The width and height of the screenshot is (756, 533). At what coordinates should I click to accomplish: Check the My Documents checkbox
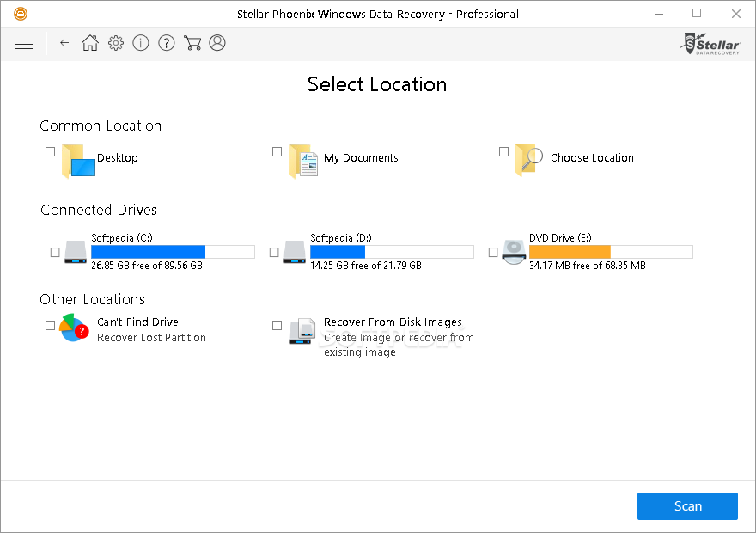tap(277, 151)
